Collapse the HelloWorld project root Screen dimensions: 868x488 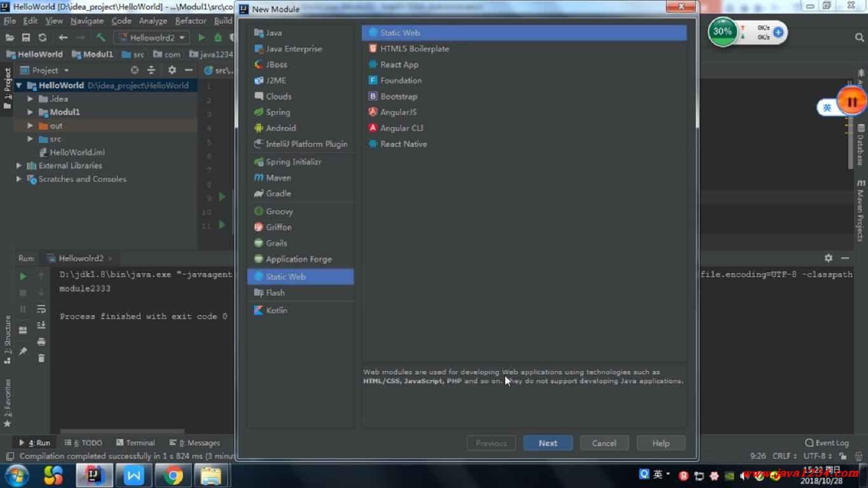(x=19, y=85)
